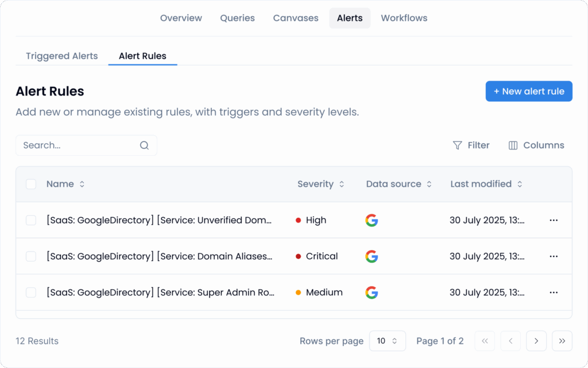
Task: Click the search magnifier icon
Action: click(x=144, y=145)
